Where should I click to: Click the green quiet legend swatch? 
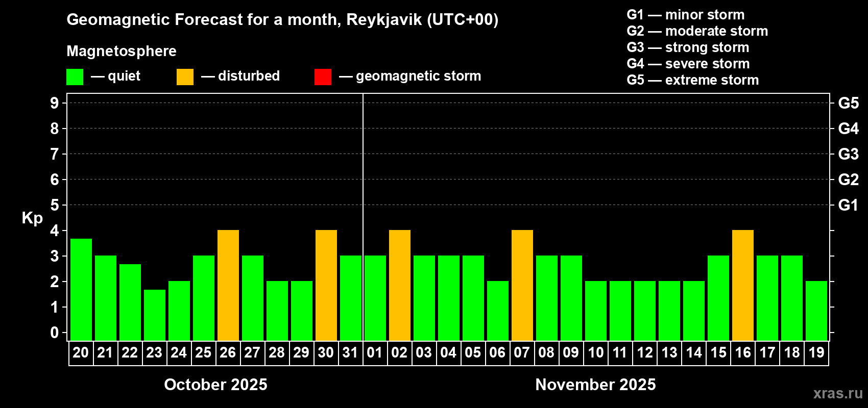[x=75, y=77]
